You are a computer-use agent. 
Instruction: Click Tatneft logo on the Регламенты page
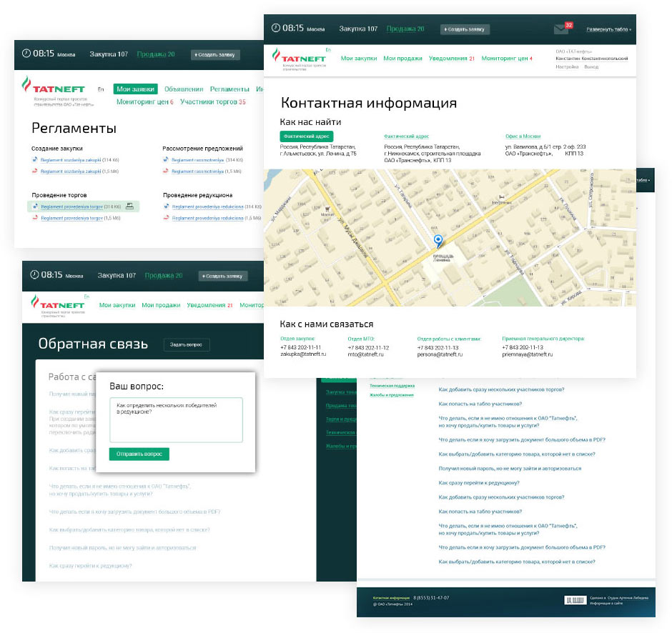(x=54, y=89)
